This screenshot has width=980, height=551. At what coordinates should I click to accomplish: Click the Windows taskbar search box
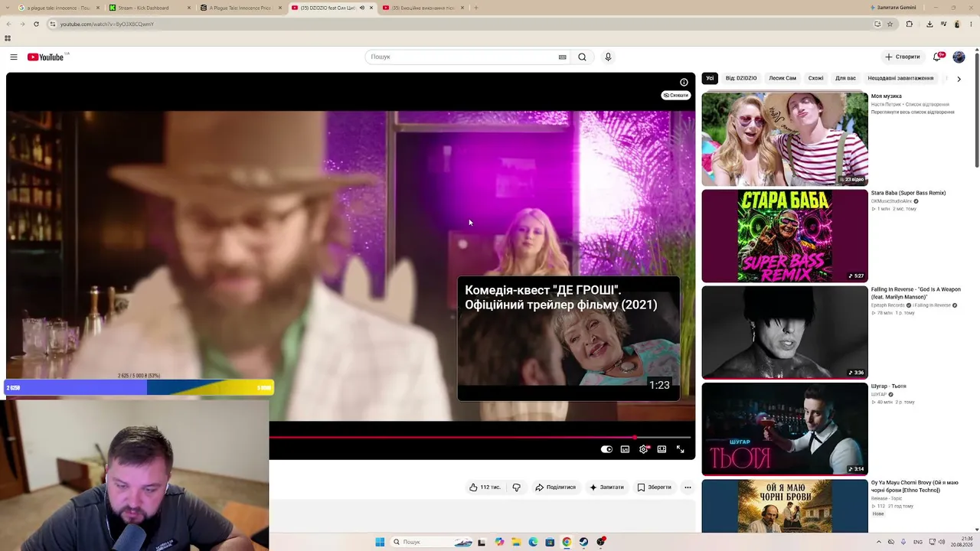[x=432, y=542]
